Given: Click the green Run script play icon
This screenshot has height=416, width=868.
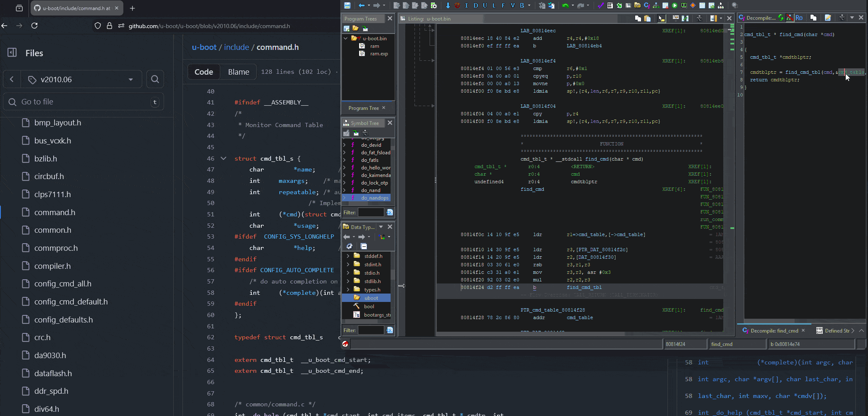Looking at the screenshot, I should [675, 5].
